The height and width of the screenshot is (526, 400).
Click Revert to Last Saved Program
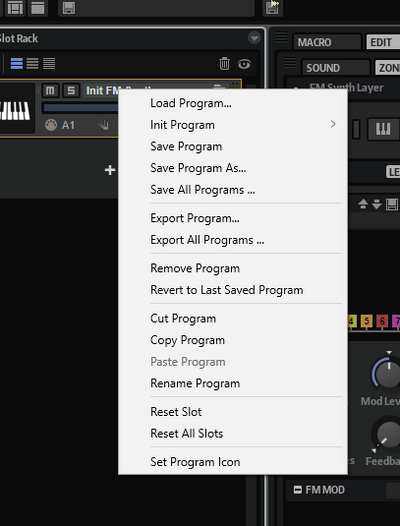coord(227,290)
